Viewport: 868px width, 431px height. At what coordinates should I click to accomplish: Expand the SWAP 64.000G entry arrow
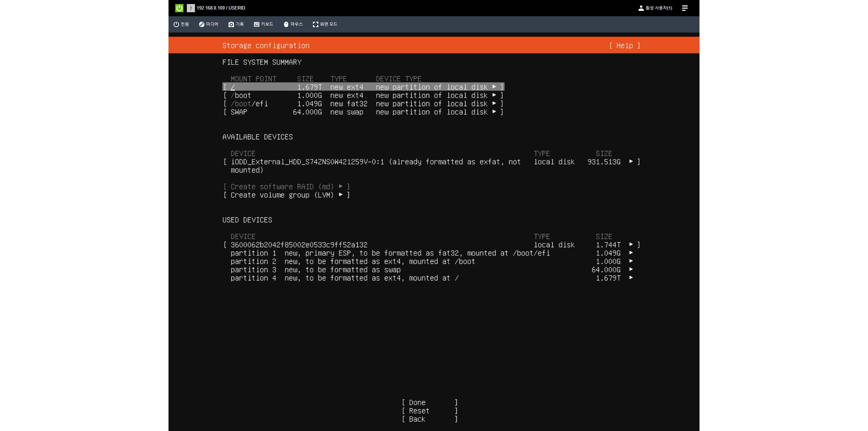[494, 112]
